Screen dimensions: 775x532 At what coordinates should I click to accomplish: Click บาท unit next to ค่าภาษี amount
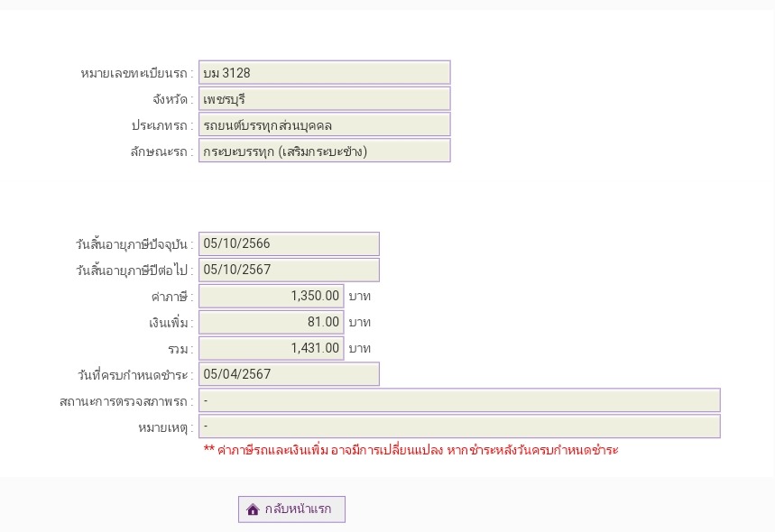click(x=359, y=297)
